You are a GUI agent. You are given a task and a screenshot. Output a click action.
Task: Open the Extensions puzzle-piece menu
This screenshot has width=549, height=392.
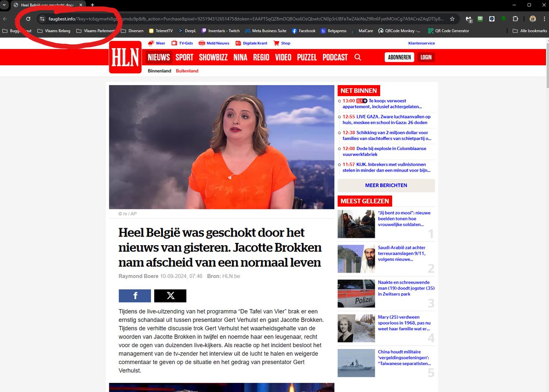click(516, 19)
